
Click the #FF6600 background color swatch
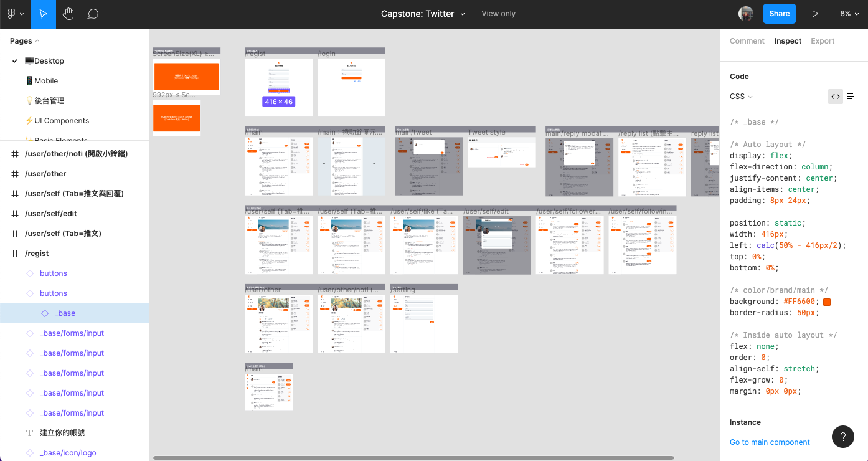coord(827,302)
